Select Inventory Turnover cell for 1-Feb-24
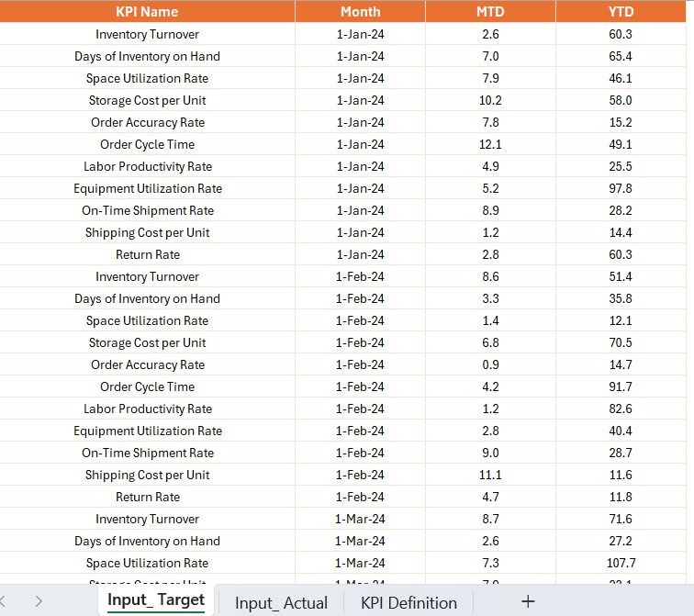 click(x=147, y=276)
